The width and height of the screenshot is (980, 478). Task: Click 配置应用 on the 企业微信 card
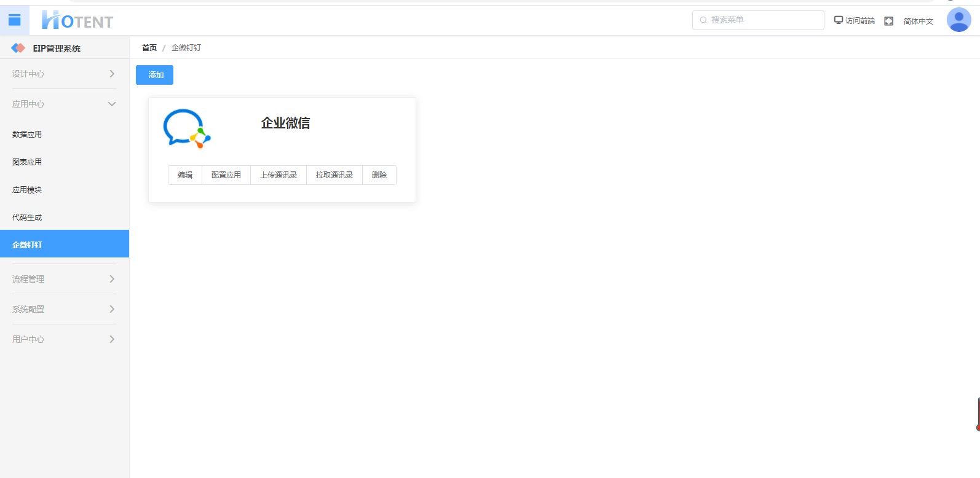(226, 175)
